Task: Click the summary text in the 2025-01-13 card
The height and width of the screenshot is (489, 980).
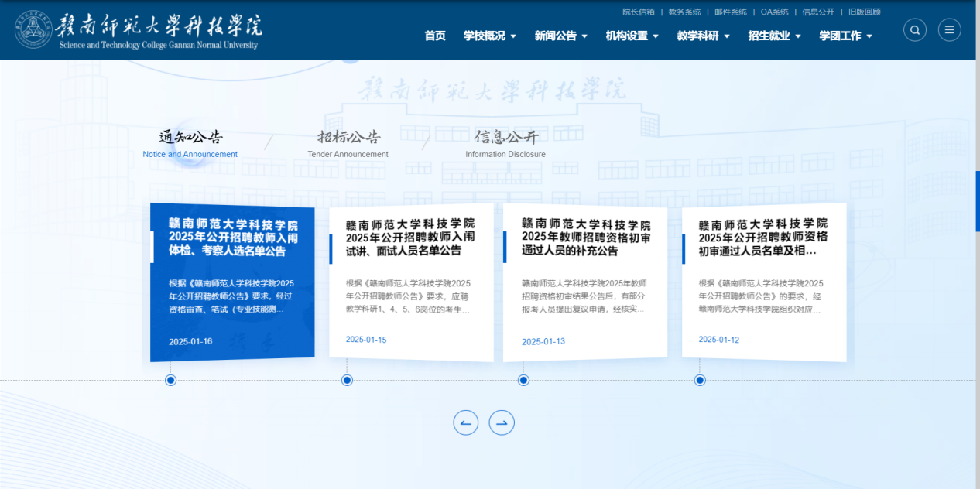Action: coord(584,296)
